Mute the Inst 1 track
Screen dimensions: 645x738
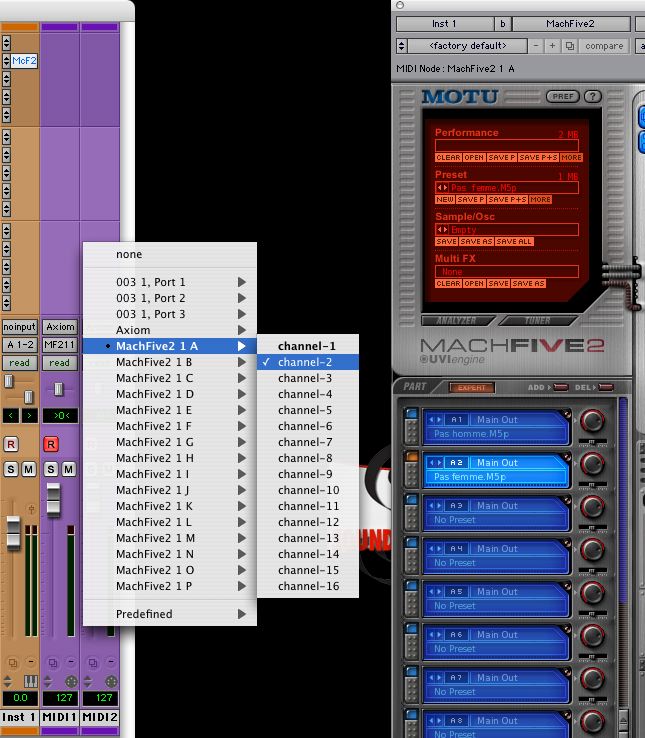click(28, 469)
